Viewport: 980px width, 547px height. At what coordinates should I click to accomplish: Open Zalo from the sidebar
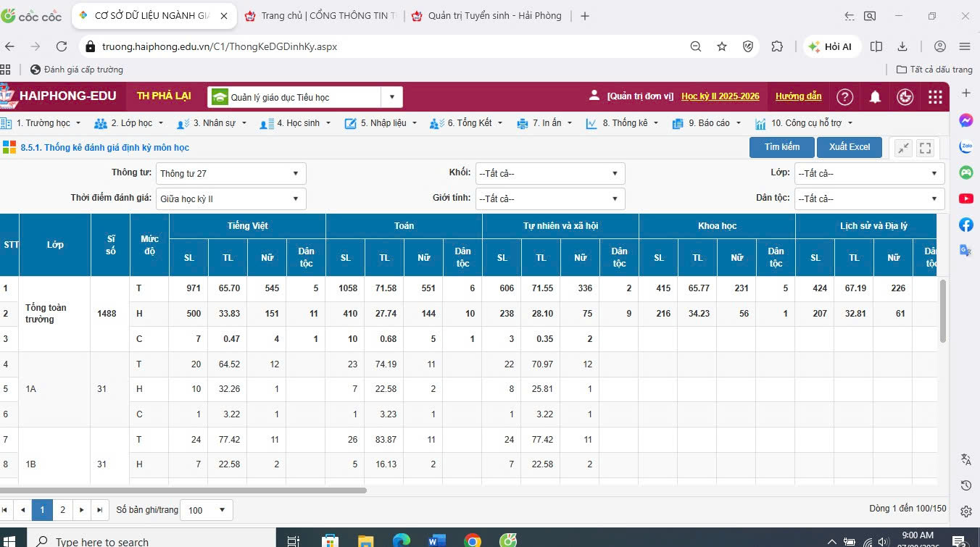pos(966,146)
